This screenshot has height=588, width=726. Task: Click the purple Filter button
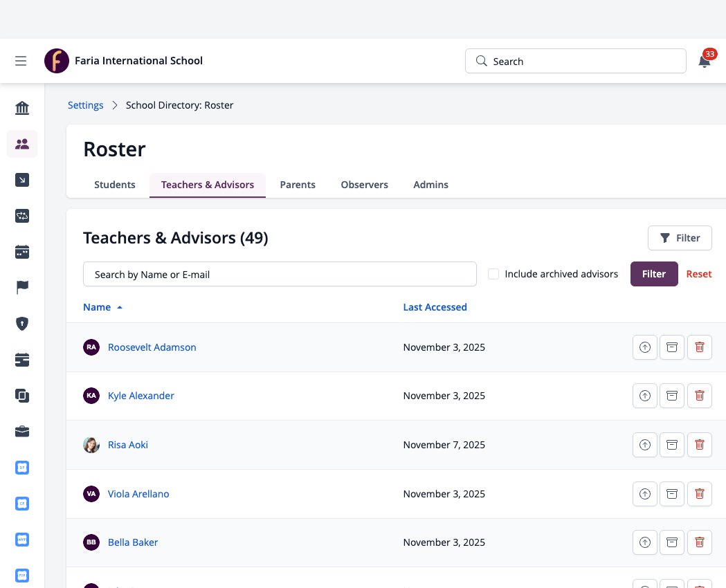pos(654,274)
